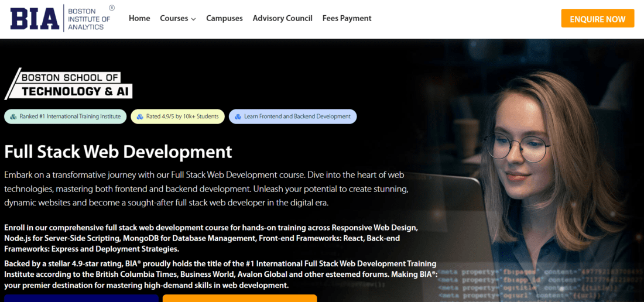Click the BIA logo in the header

[35, 19]
